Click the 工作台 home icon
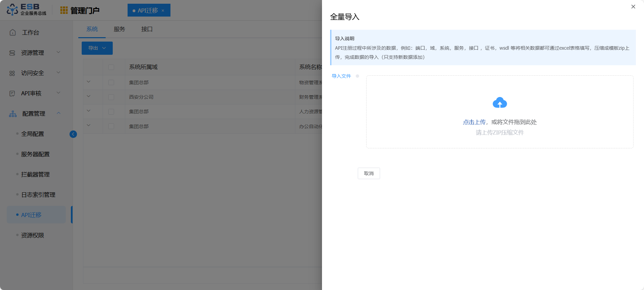644x290 pixels. [x=13, y=32]
